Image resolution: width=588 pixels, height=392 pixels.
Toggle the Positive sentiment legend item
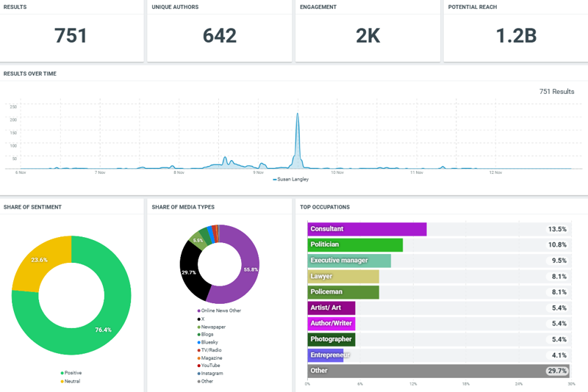coord(71,373)
